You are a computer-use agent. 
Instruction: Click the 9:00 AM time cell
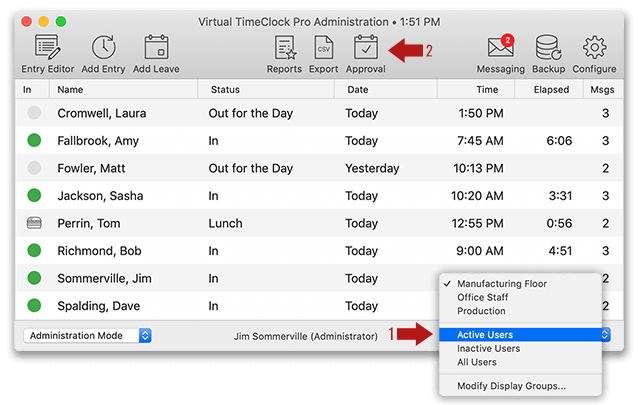coord(480,251)
